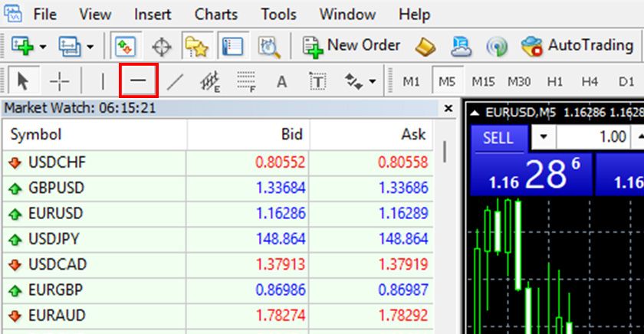Open the new chart dropdown arrow

43,47
